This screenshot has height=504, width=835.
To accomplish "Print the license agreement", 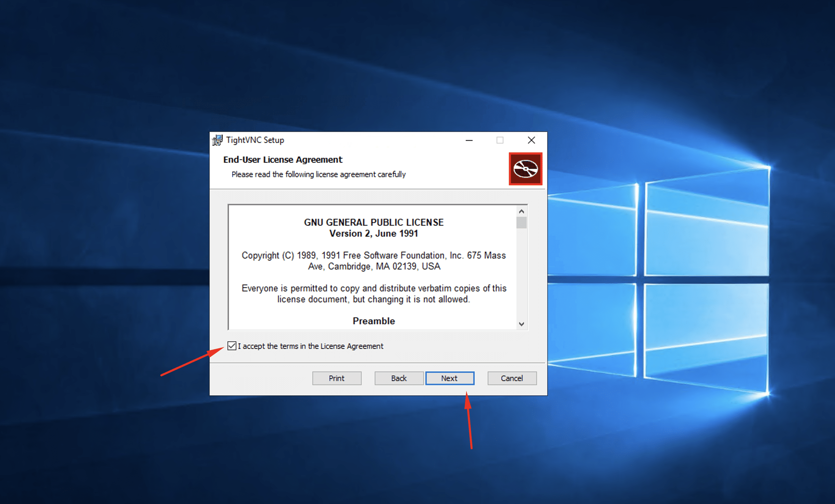I will (336, 378).
